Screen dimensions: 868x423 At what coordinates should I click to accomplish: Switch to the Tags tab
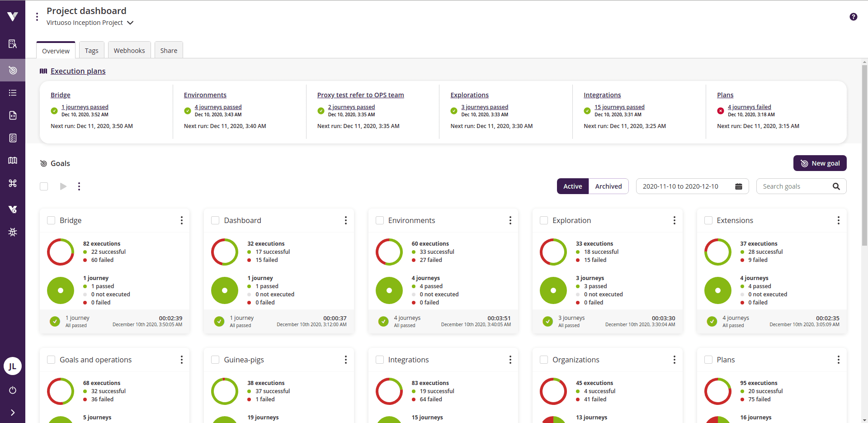pyautogui.click(x=92, y=50)
